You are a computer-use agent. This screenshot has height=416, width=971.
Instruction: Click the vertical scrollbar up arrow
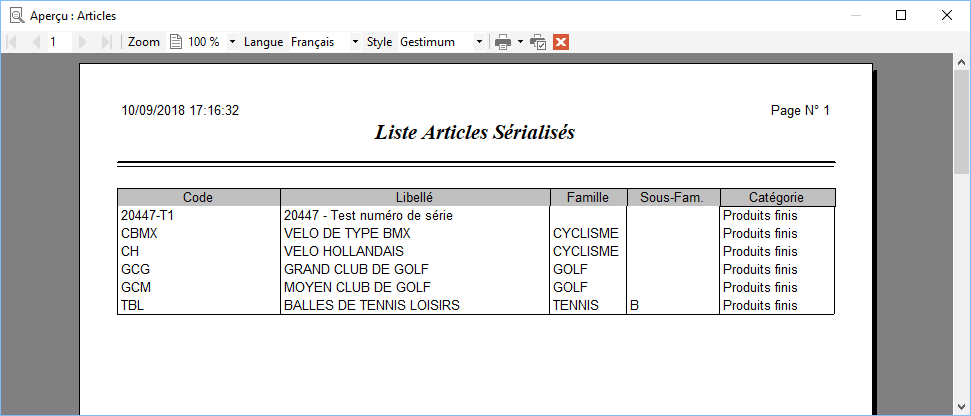tap(962, 61)
